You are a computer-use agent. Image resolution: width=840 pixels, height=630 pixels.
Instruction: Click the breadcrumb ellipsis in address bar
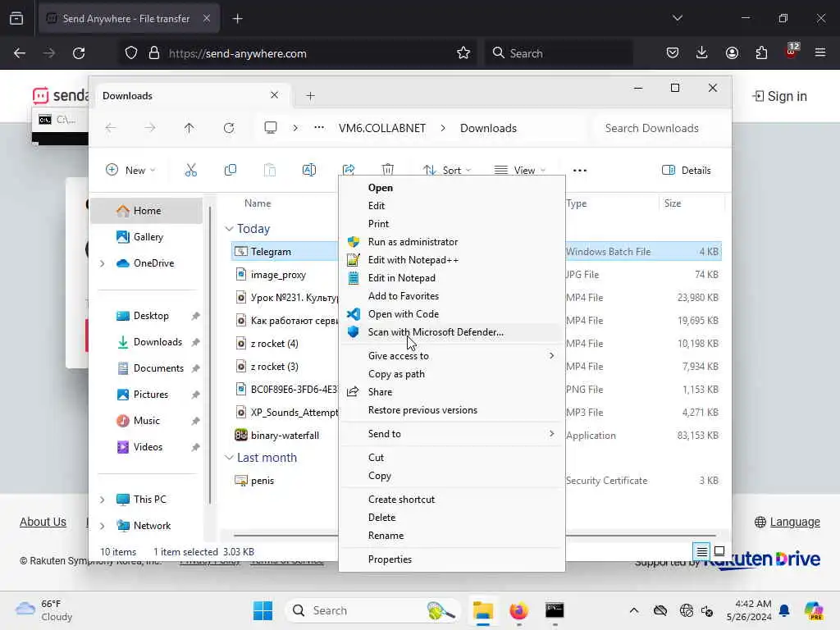pyautogui.click(x=319, y=127)
